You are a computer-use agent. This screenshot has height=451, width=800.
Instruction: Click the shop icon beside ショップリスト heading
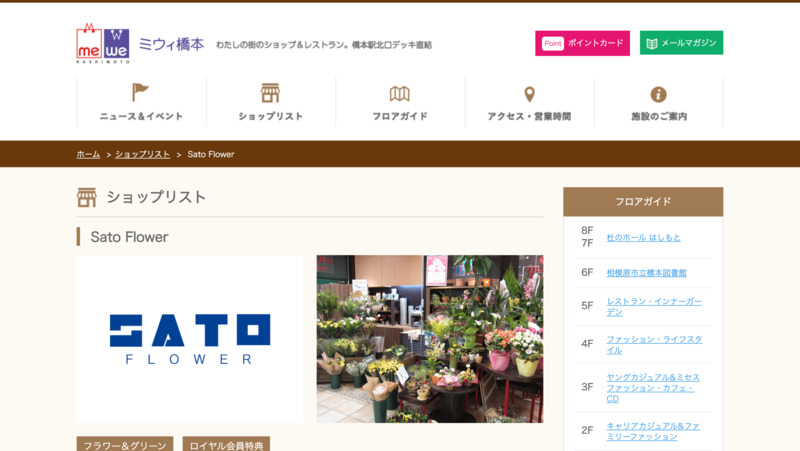coord(87,197)
